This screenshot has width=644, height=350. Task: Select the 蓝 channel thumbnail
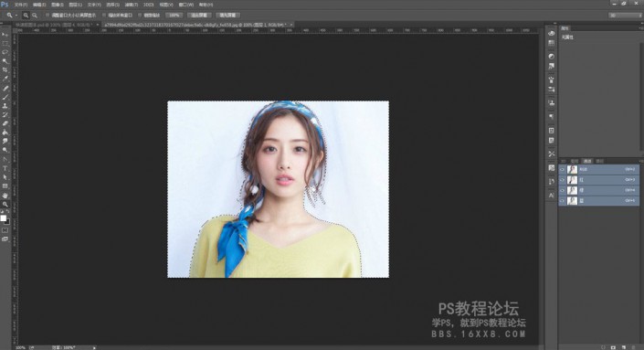(x=572, y=201)
